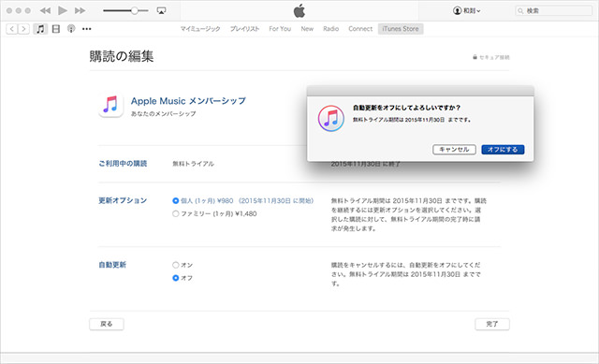The height and width of the screenshot is (364, 599).
Task: Go back with the left arrow button
Action: (12, 29)
